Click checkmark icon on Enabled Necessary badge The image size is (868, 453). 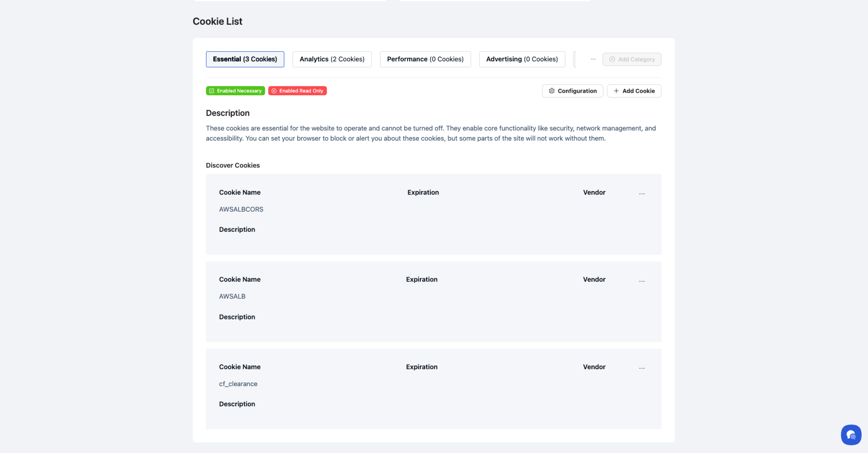coord(212,91)
